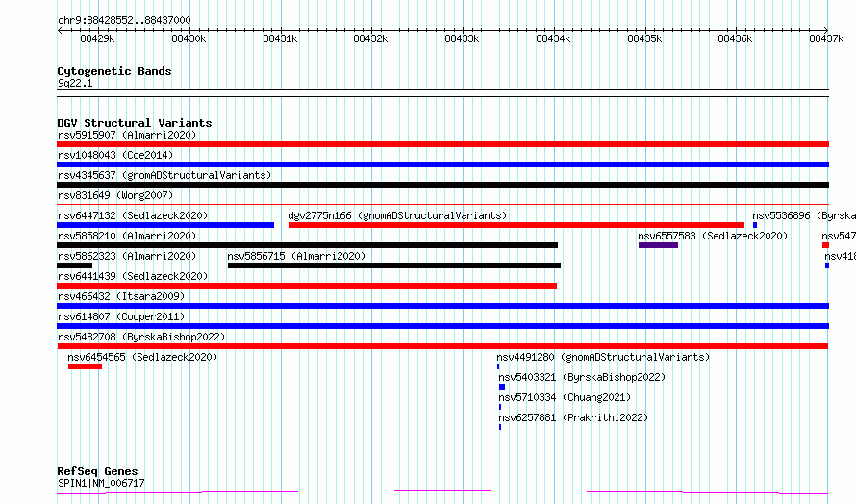Screen dimensions: 856x504
Task: Click the small blue nsv6257881 marker
Action: (500, 427)
